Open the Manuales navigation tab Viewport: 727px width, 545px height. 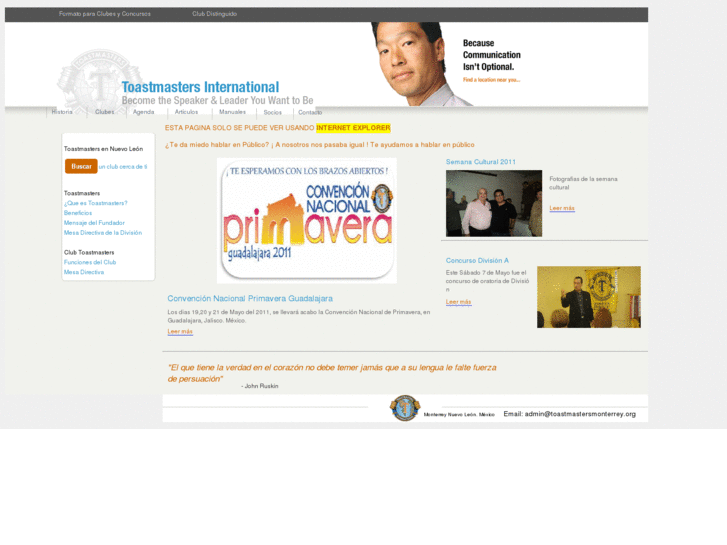[x=232, y=112]
